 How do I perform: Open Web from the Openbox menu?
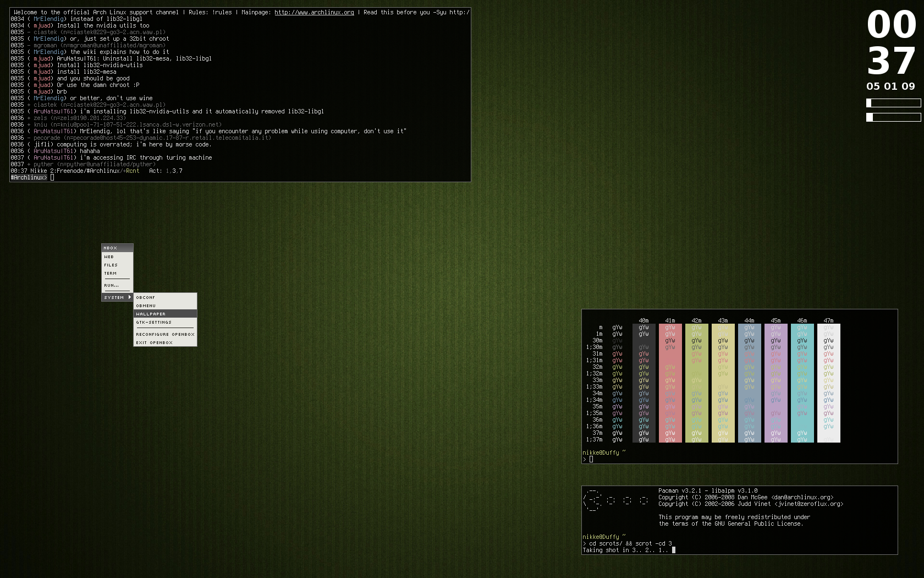117,257
